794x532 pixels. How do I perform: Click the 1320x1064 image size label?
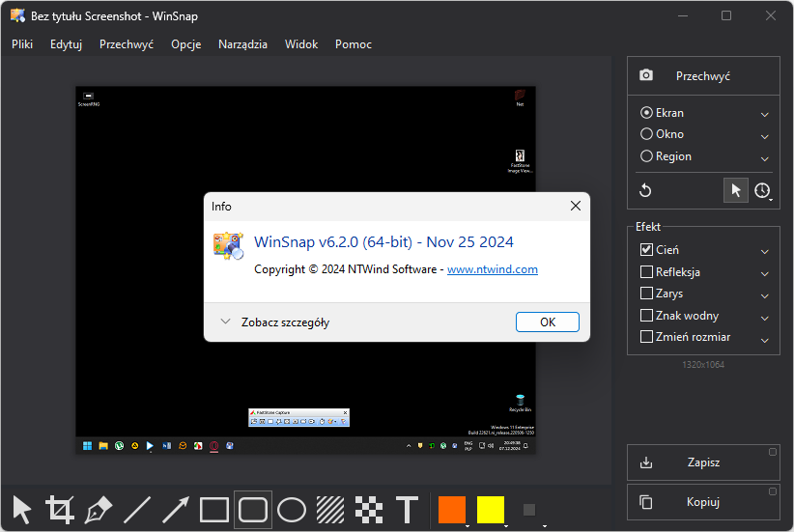[703, 364]
